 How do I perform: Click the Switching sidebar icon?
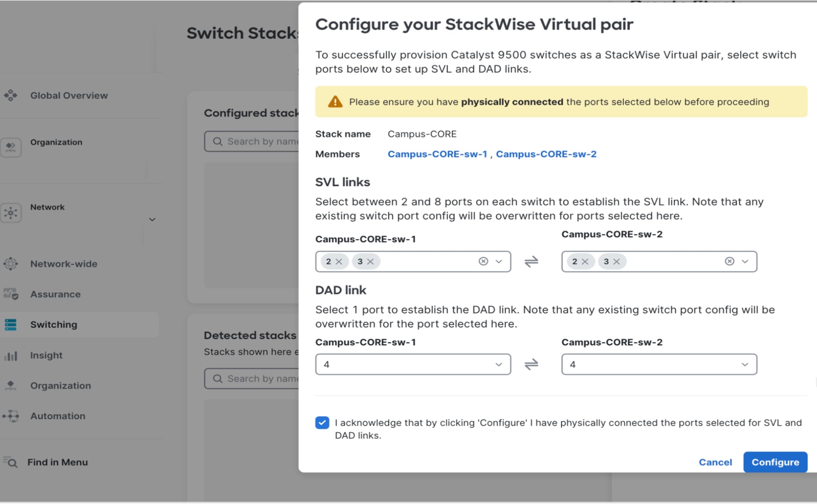pos(10,325)
